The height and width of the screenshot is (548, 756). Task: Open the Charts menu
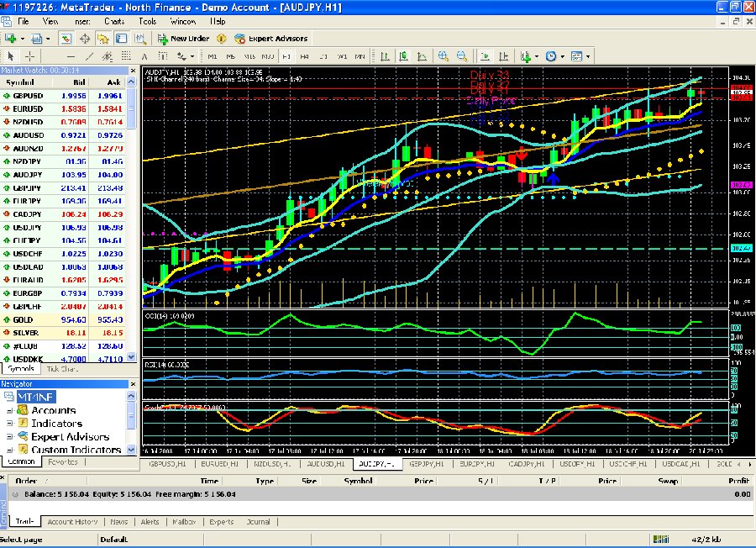click(x=114, y=21)
